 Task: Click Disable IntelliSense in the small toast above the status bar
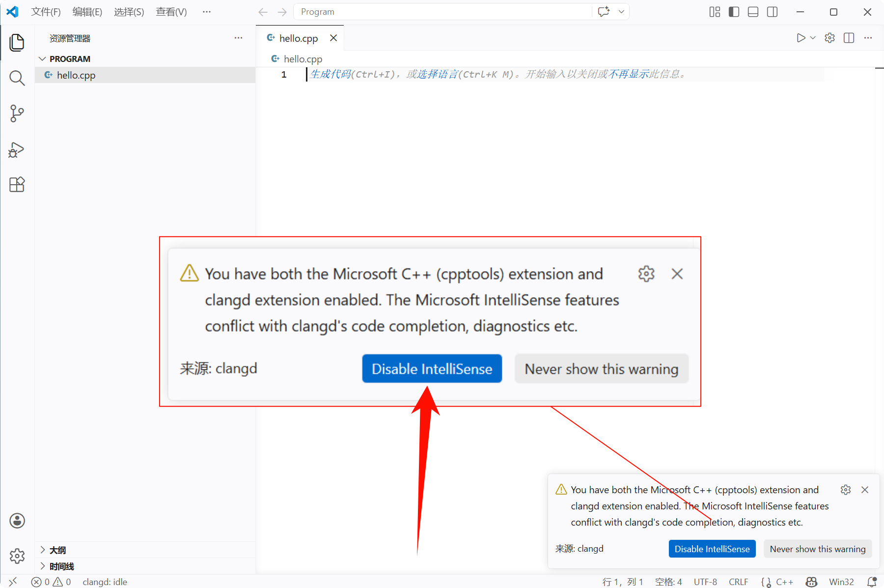(712, 549)
